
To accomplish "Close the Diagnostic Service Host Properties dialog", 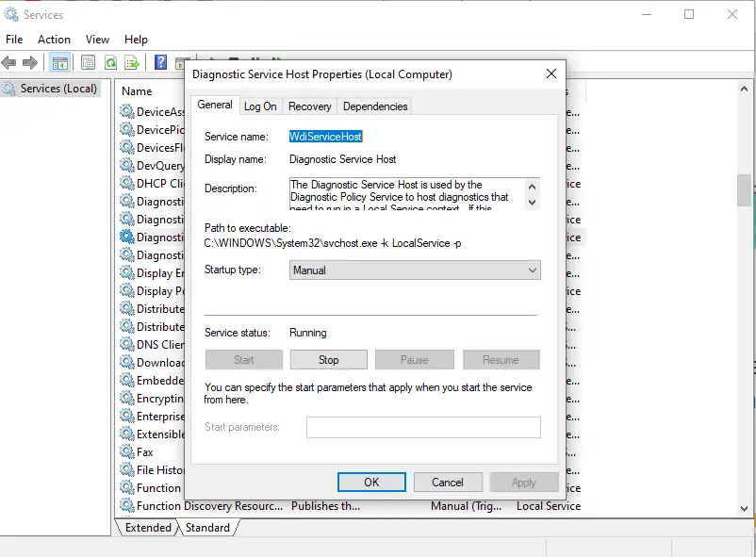I will 551,74.
